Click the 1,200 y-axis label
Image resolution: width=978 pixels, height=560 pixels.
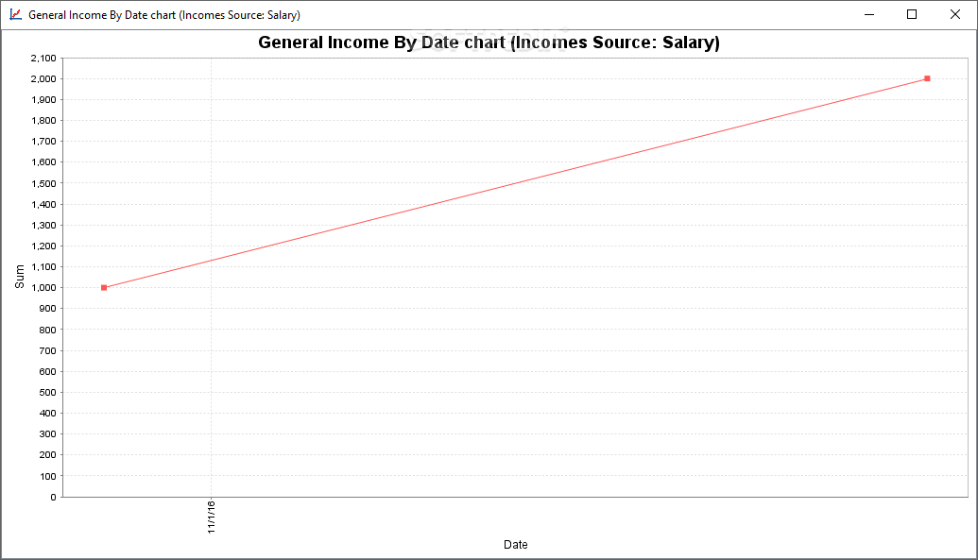click(43, 246)
